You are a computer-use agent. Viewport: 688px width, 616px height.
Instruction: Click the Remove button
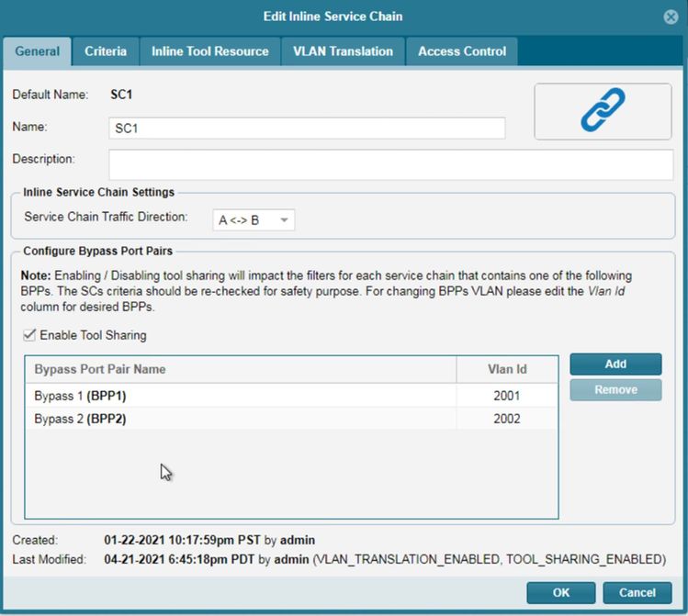[x=615, y=390]
